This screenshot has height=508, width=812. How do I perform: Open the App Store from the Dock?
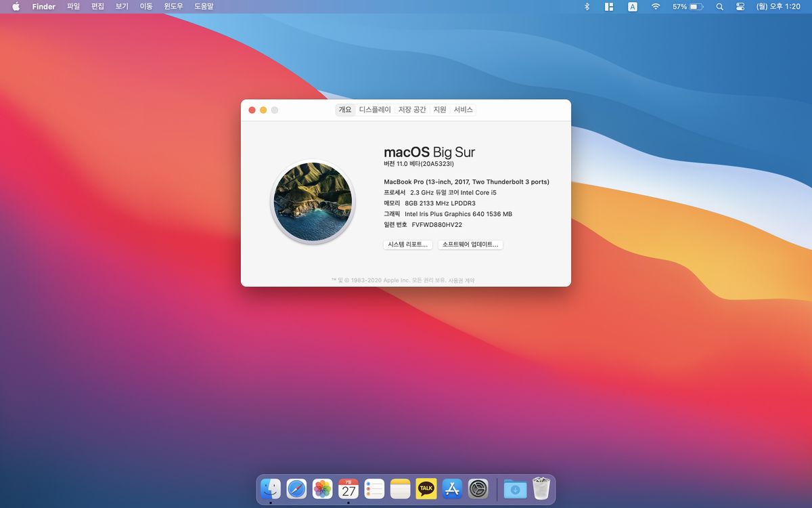[x=452, y=488]
